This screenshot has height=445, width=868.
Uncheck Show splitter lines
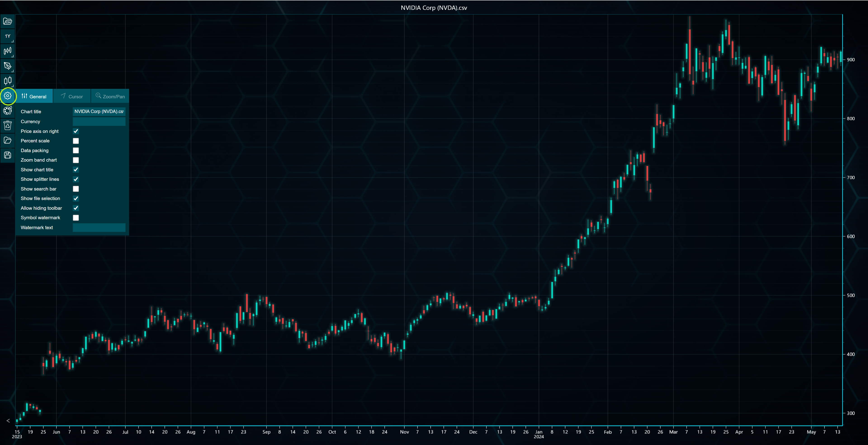coord(76,179)
